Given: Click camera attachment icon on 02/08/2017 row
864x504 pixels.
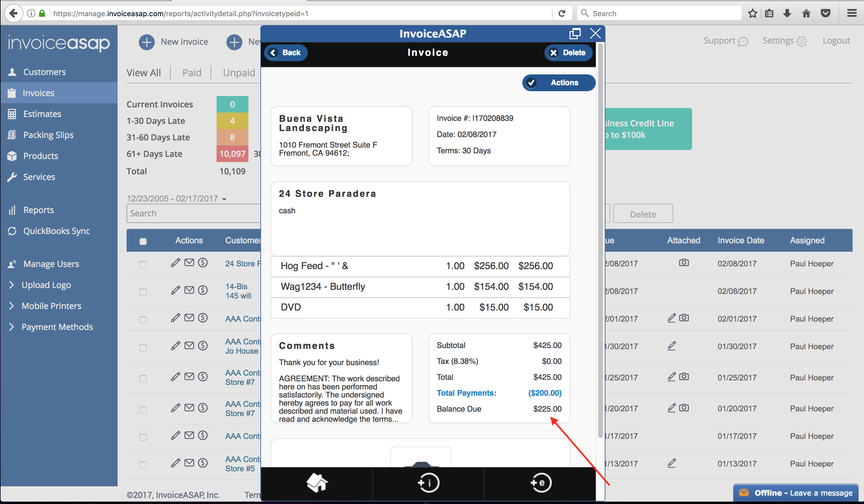Looking at the screenshot, I should point(684,263).
